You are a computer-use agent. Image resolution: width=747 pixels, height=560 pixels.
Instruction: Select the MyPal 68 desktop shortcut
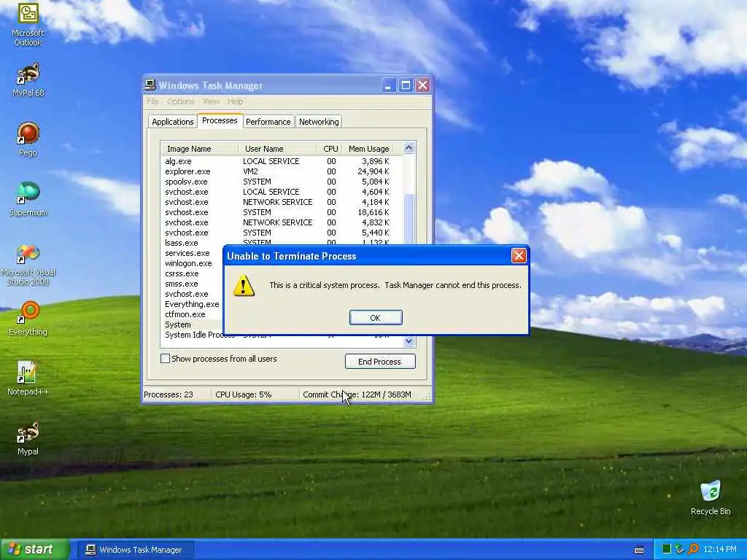pyautogui.click(x=28, y=79)
